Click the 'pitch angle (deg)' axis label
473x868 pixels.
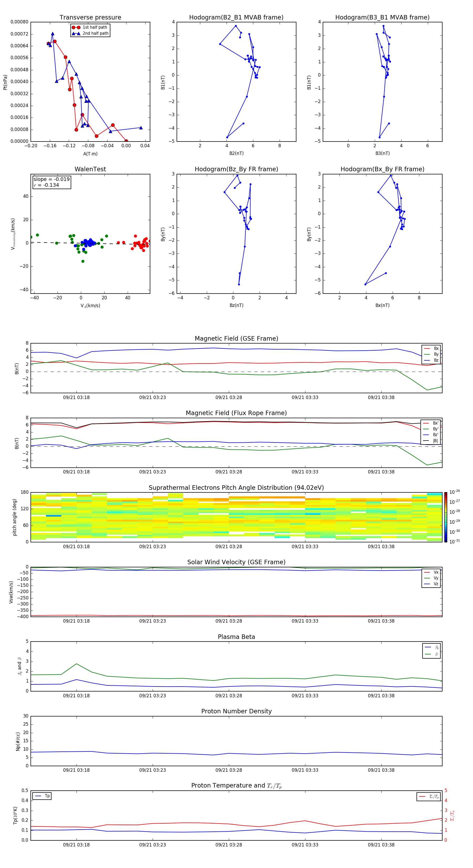click(14, 517)
